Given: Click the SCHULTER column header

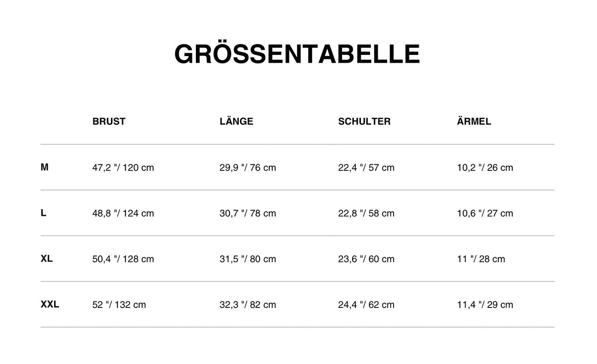Looking at the screenshot, I should click(x=364, y=121).
